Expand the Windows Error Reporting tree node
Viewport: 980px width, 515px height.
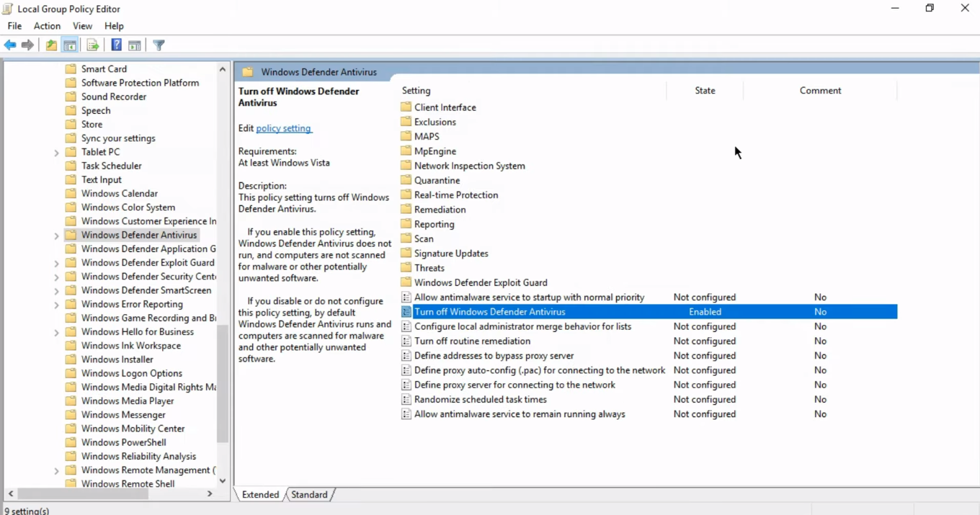pyautogui.click(x=56, y=305)
